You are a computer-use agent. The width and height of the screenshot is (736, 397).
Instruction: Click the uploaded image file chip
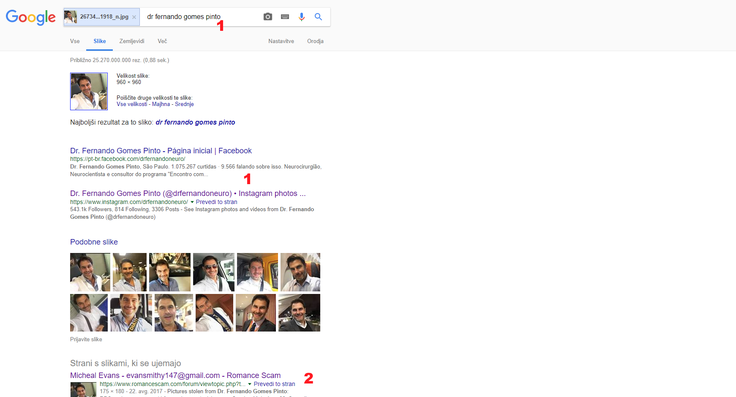(x=102, y=17)
